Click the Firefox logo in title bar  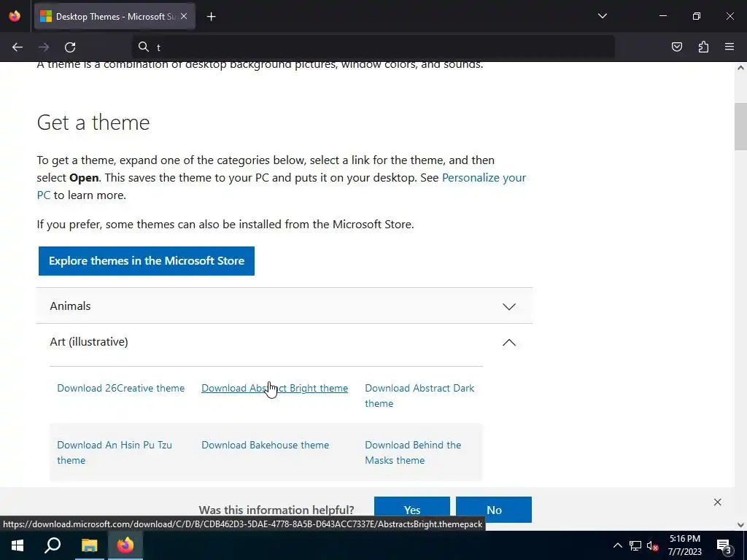coord(15,16)
